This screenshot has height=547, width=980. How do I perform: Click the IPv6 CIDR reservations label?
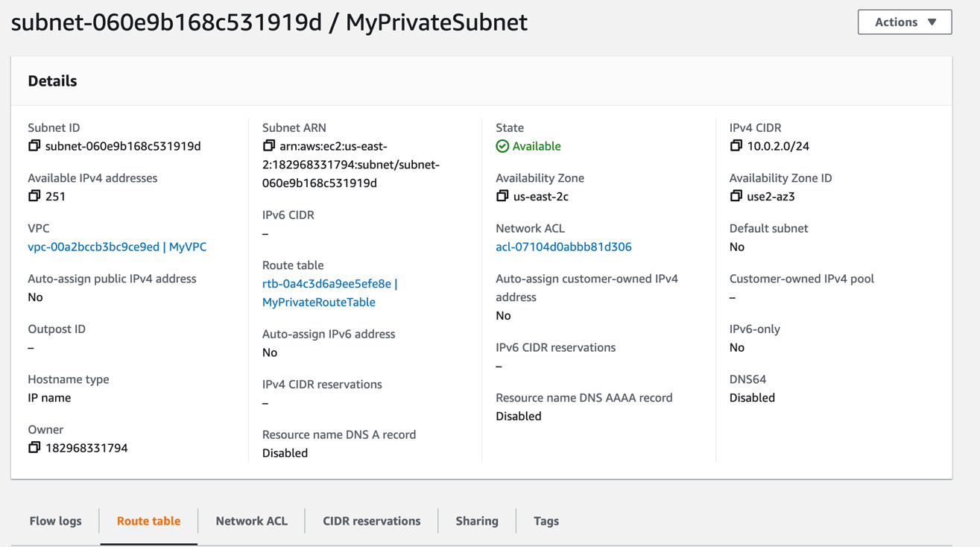click(556, 348)
